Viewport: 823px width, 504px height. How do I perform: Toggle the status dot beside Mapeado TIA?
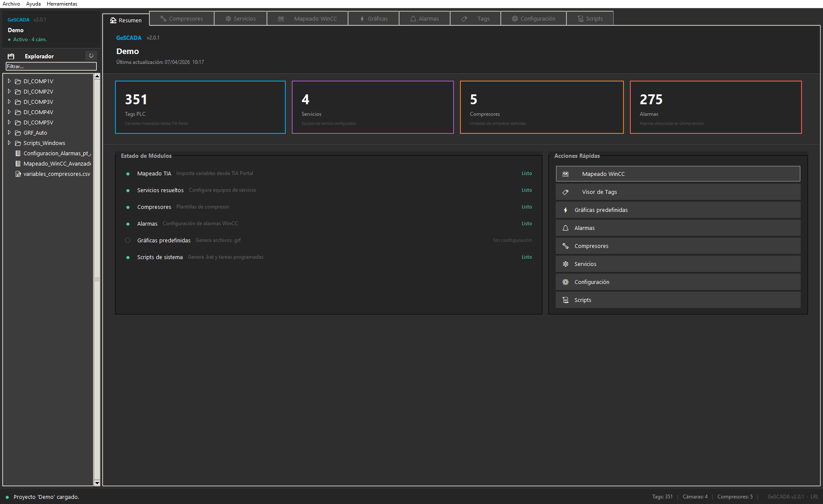127,173
